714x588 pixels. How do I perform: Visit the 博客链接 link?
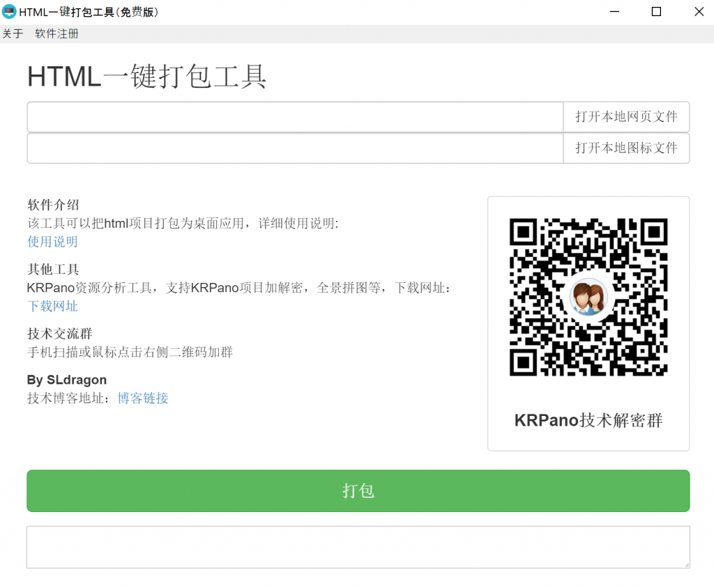pyautogui.click(x=143, y=399)
